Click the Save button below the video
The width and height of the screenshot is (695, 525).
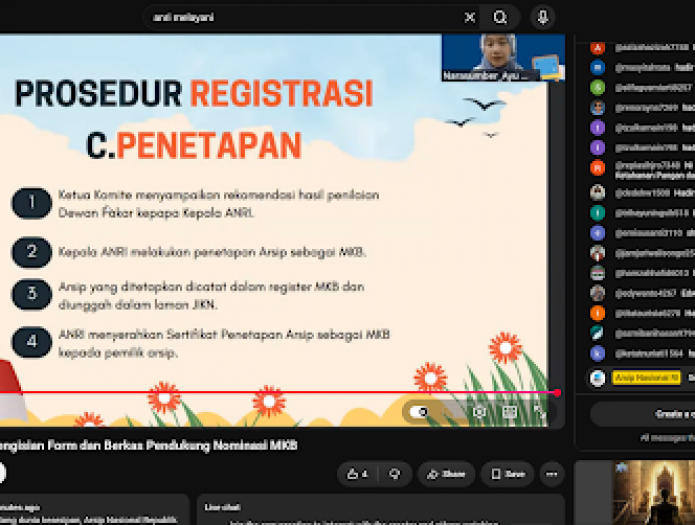tap(508, 474)
